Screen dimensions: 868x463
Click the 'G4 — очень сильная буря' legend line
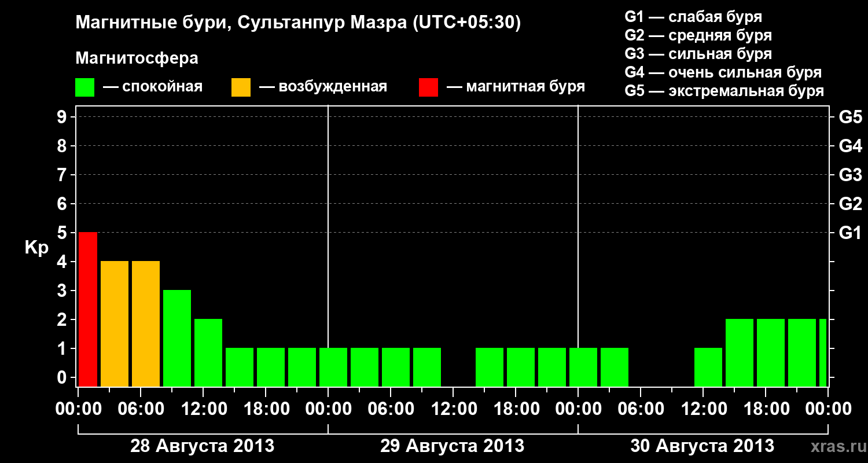[723, 72]
